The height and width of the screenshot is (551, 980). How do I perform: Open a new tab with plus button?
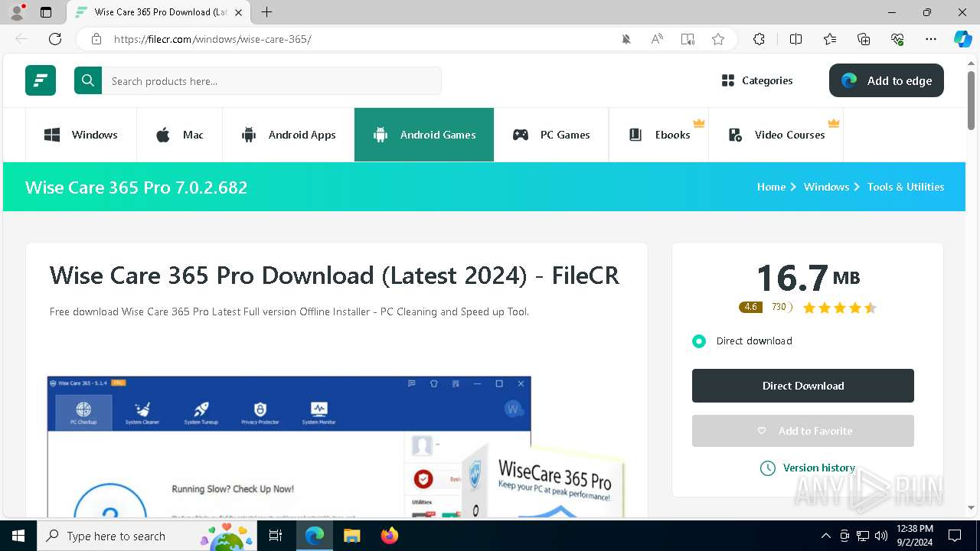[x=266, y=12]
